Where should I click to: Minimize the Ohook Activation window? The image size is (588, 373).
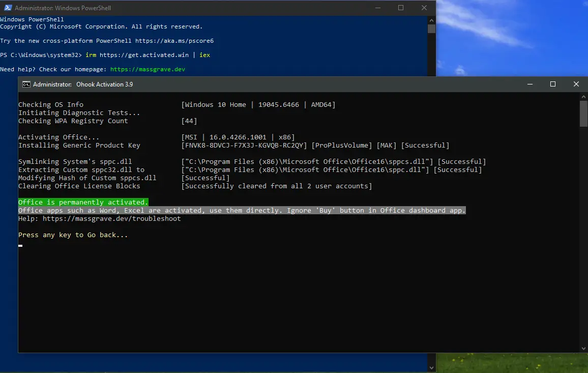(530, 84)
